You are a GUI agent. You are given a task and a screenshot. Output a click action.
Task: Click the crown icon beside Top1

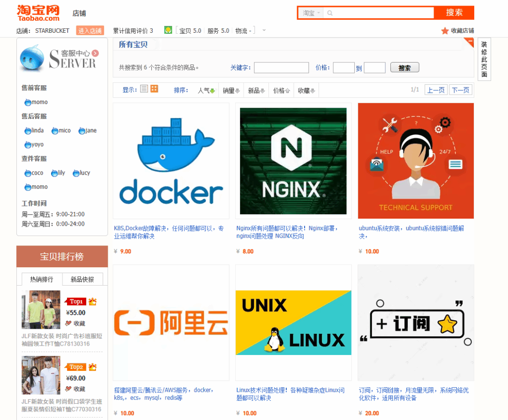(x=93, y=301)
